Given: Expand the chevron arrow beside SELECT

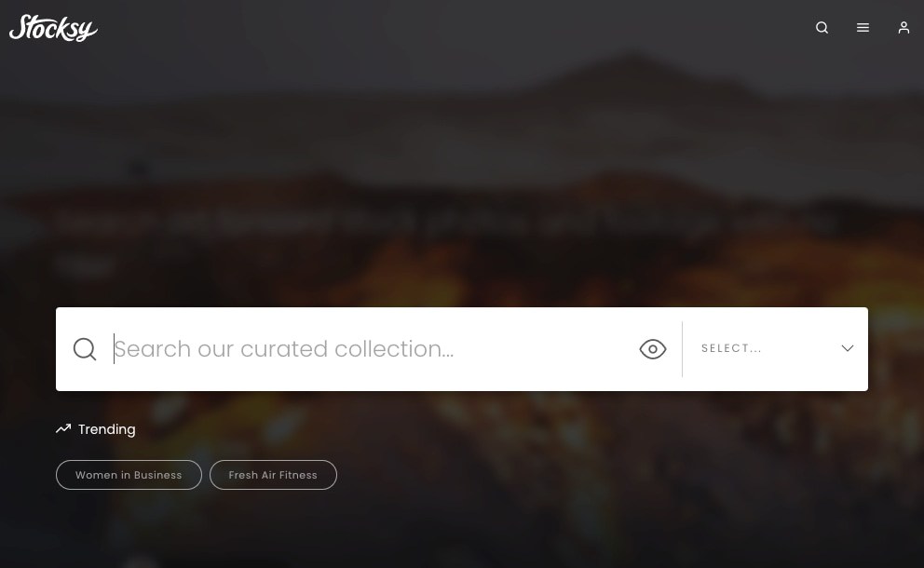Looking at the screenshot, I should tap(848, 348).
